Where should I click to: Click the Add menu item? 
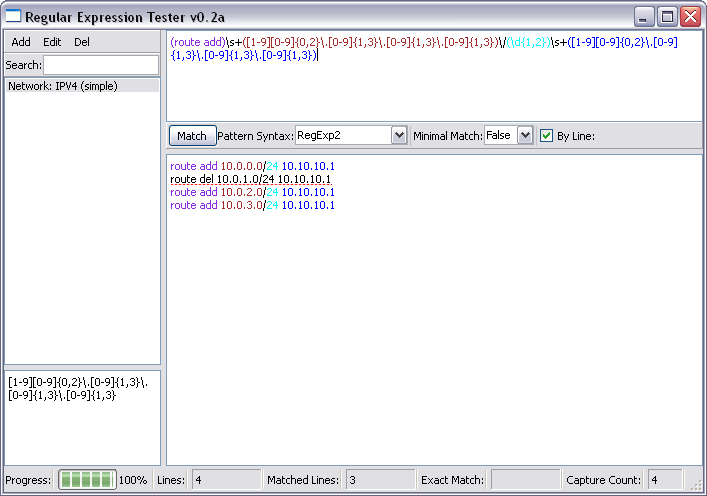click(21, 42)
